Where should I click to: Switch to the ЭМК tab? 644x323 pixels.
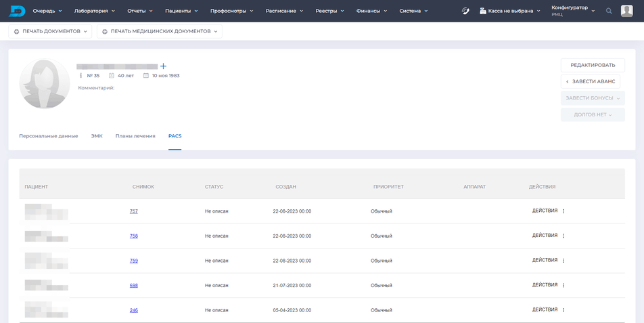pos(97,136)
